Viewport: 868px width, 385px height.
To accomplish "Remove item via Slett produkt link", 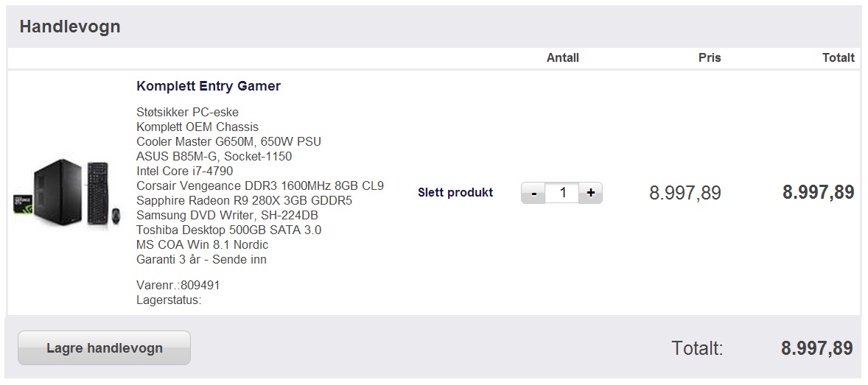I will pyautogui.click(x=455, y=193).
